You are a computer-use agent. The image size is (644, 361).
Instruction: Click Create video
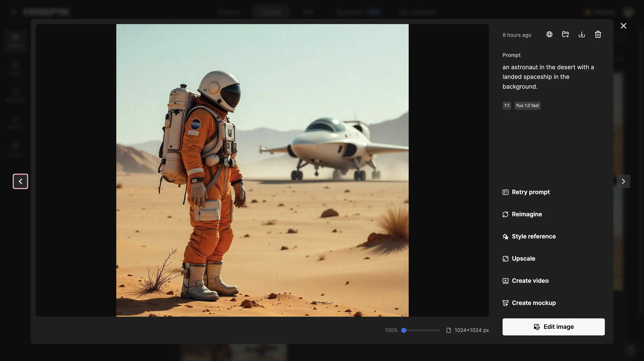[530, 281]
